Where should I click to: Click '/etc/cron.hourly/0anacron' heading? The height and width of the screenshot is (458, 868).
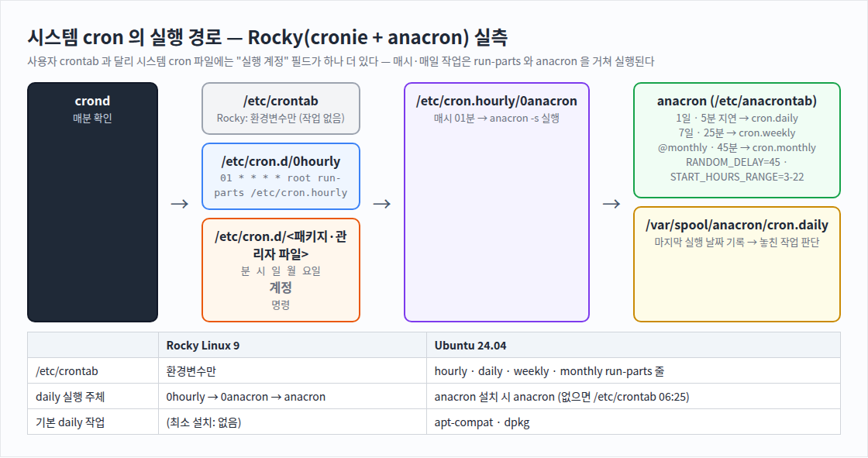[x=497, y=101]
